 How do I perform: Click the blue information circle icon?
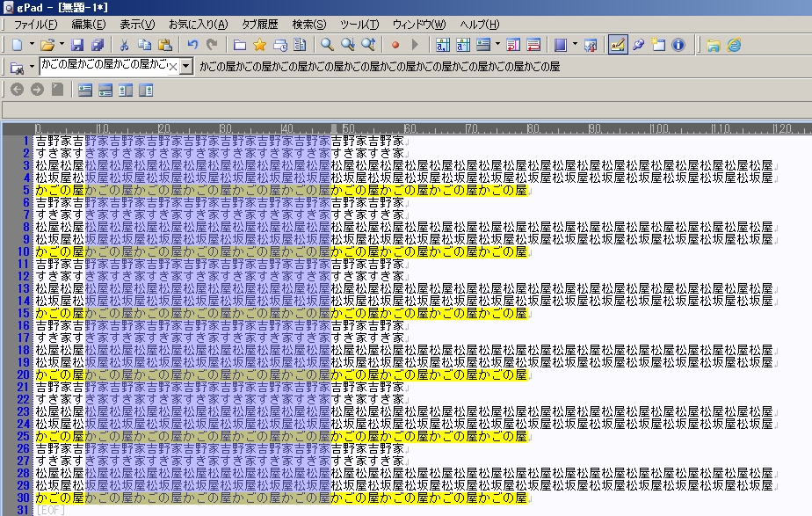pos(678,45)
